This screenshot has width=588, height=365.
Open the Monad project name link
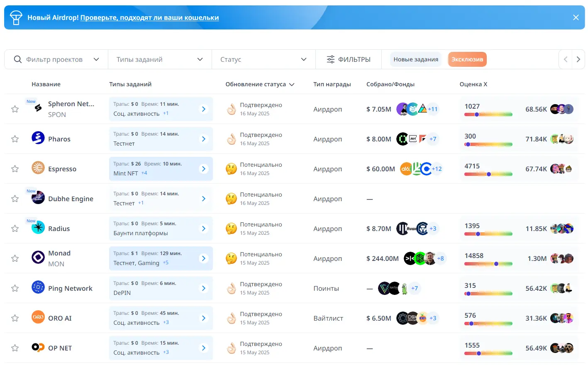coord(59,253)
